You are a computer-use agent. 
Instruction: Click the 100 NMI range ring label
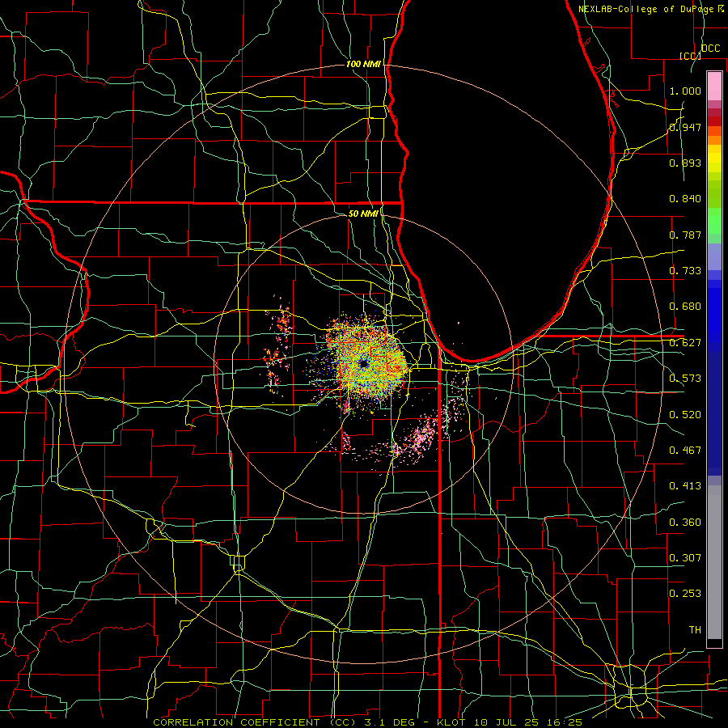363,64
